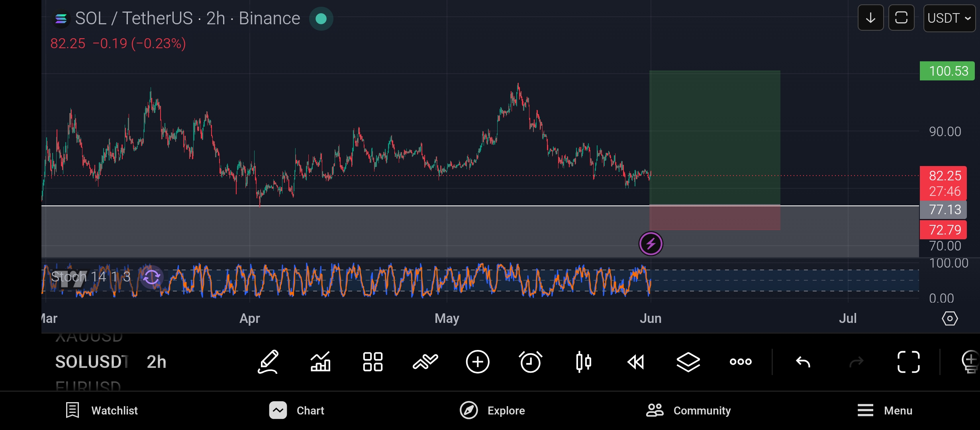Change the 2h timeframe button
The image size is (980, 430).
click(157, 362)
